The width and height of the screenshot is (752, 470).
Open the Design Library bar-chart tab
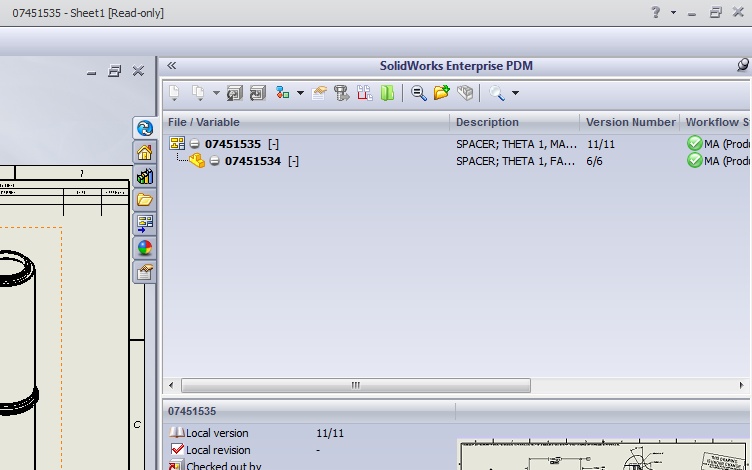tap(144, 176)
